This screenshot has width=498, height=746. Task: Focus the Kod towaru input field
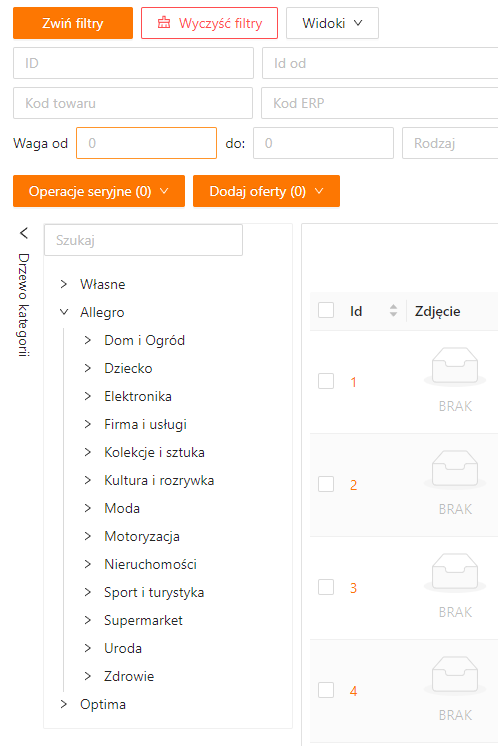point(133,103)
